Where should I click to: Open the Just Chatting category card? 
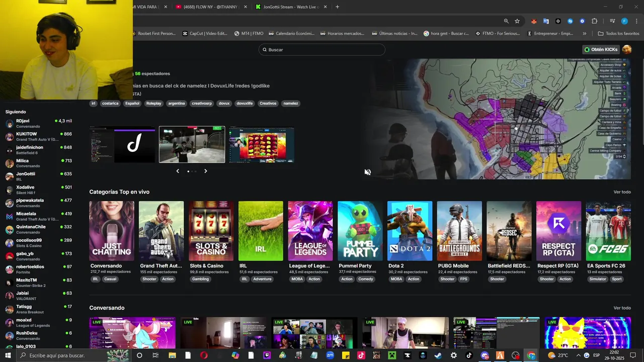point(112,231)
